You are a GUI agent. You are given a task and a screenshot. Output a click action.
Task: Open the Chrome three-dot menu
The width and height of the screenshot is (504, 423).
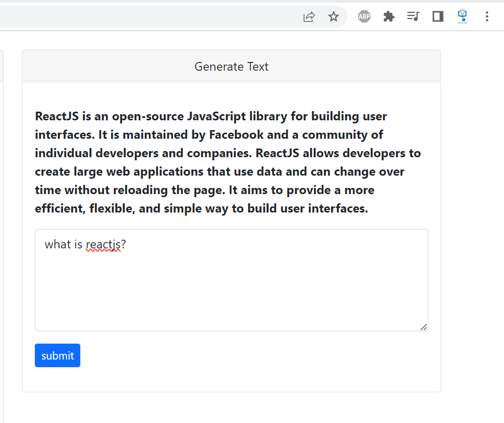pyautogui.click(x=487, y=16)
